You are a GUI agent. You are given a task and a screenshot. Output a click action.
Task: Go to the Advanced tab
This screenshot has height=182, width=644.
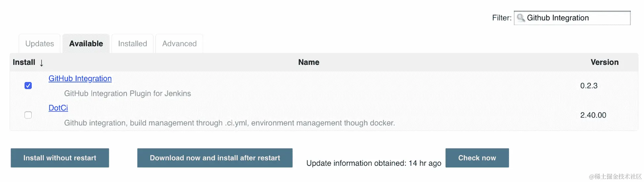click(x=179, y=44)
